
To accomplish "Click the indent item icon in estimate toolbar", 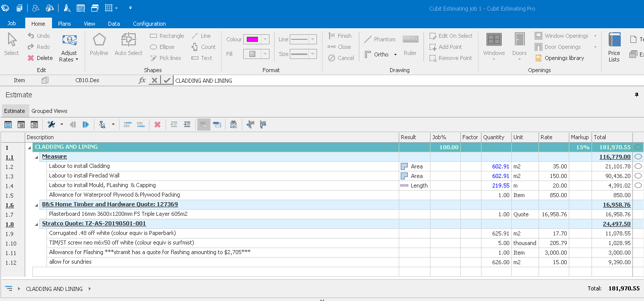I will pyautogui.click(x=187, y=125).
